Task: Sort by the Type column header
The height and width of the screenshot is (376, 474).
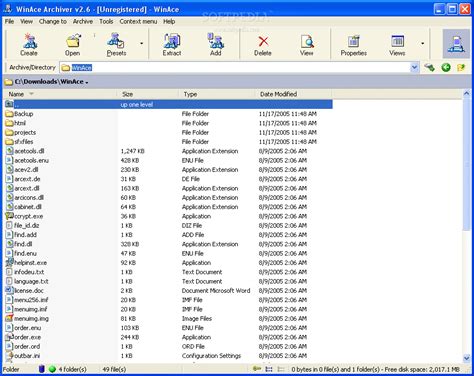Action: pos(217,94)
